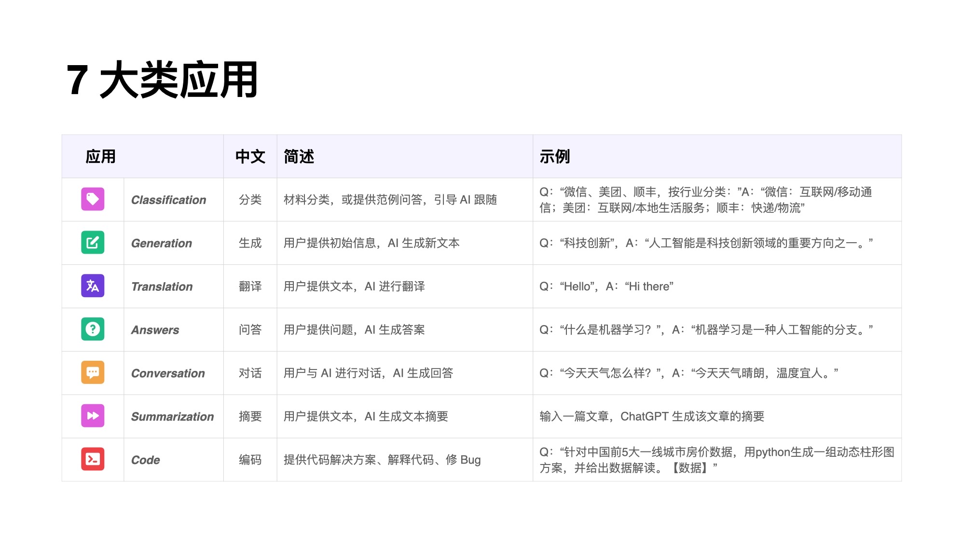Click the "编码" cell
963x560 pixels.
[x=250, y=460]
